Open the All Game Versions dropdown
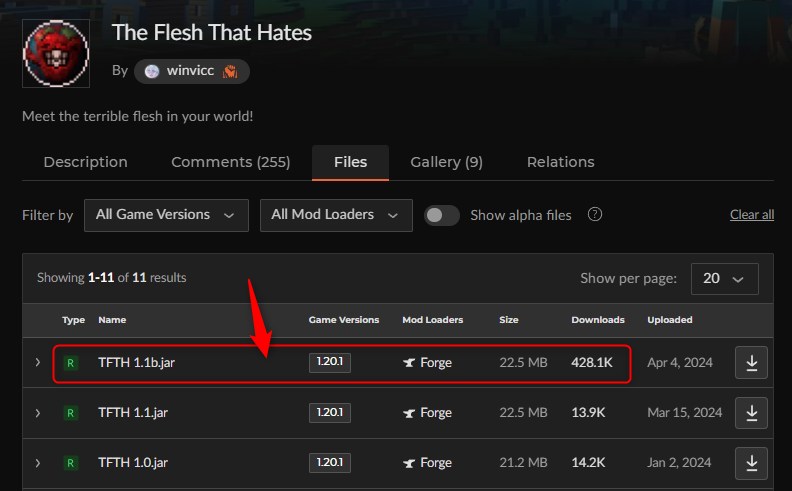Viewport: 792px width, 491px height. tap(166, 215)
